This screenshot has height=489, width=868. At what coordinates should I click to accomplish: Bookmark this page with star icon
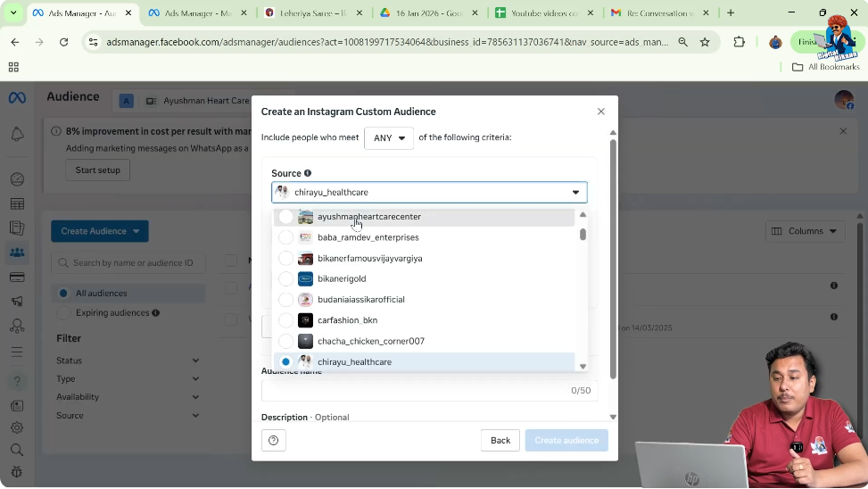[705, 42]
